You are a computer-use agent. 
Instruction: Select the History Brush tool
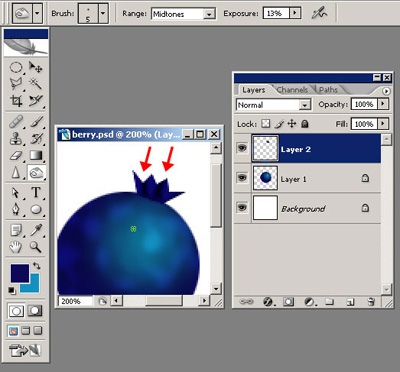point(36,138)
